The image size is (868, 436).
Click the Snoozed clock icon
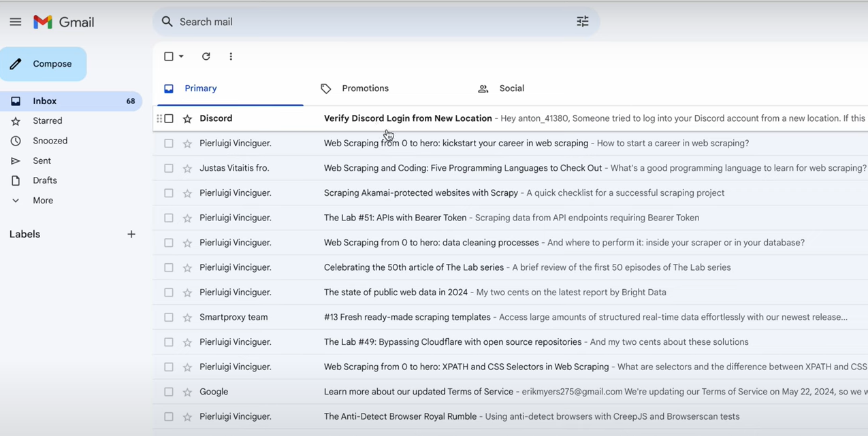pyautogui.click(x=16, y=141)
